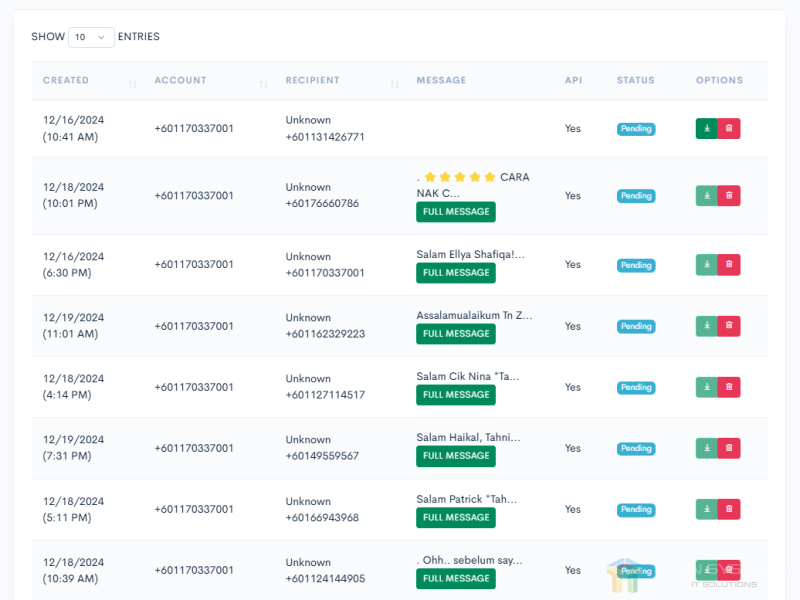Click download icon for +60176660786 row
Viewport: 800px width, 600px height.
tap(707, 196)
